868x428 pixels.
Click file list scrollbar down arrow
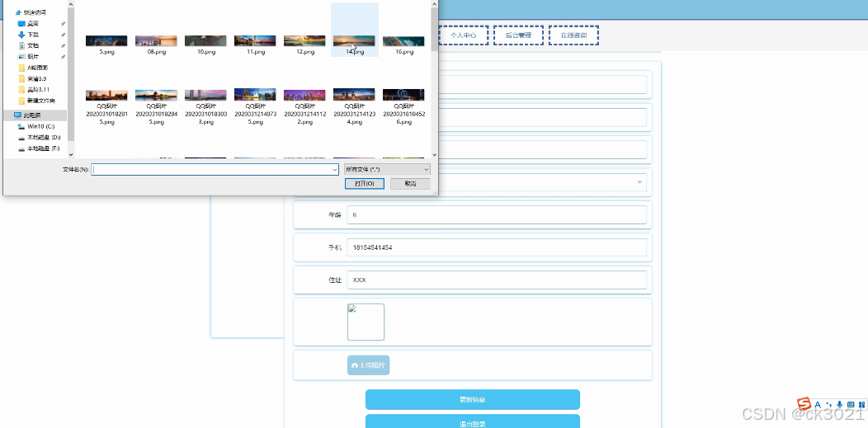435,155
